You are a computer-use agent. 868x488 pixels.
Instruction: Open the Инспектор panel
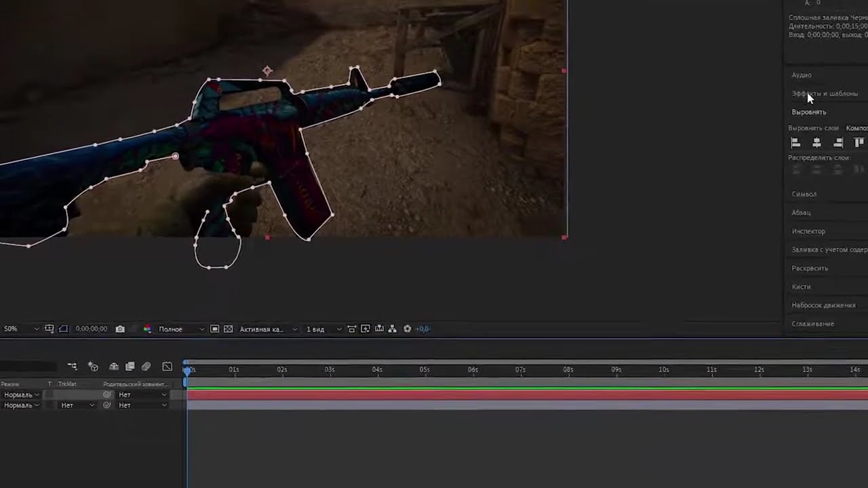pos(808,231)
